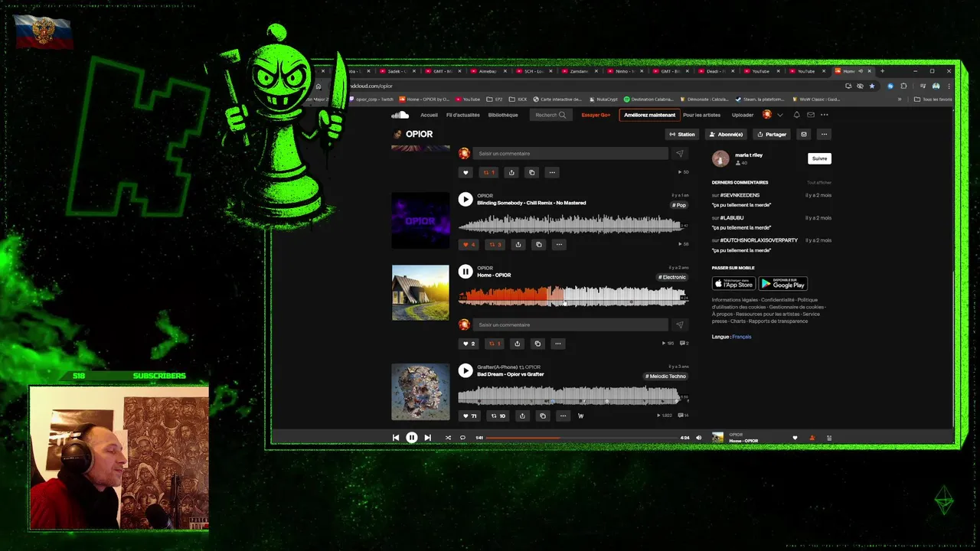Viewport: 980px width, 551px height.
Task: Click the Tout afficher comments link
Action: click(x=819, y=183)
